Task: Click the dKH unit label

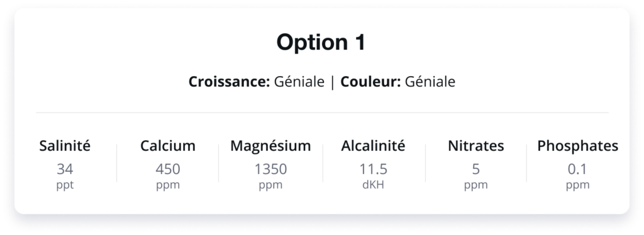Action: (x=373, y=185)
